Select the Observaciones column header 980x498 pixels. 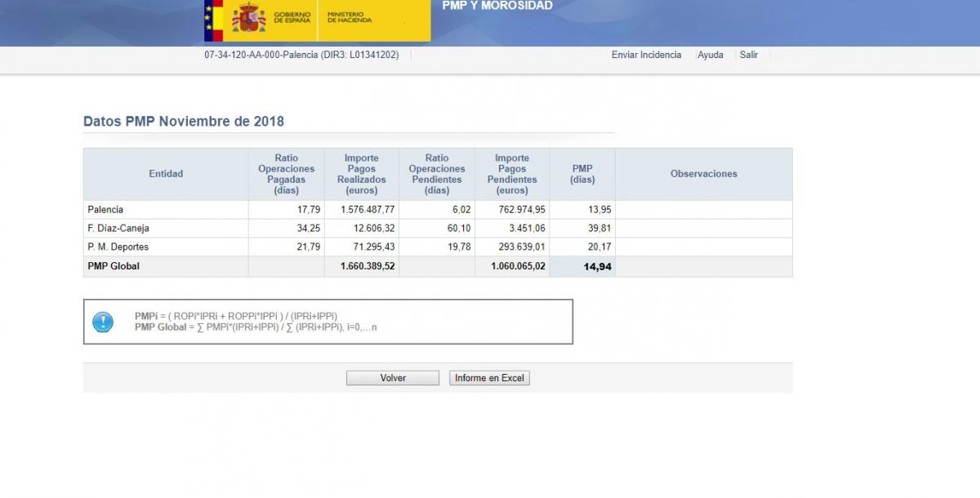703,174
